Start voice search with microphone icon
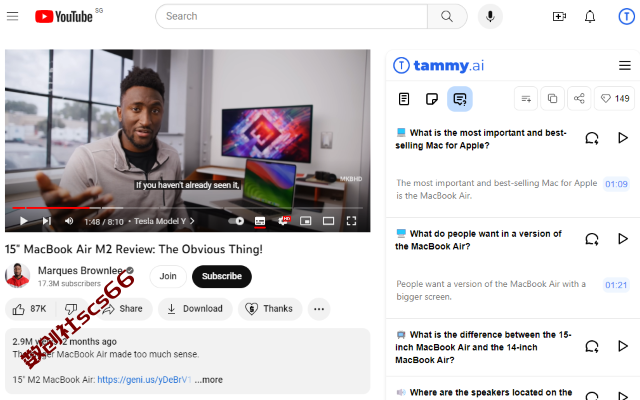640x400 pixels. pos(490,16)
